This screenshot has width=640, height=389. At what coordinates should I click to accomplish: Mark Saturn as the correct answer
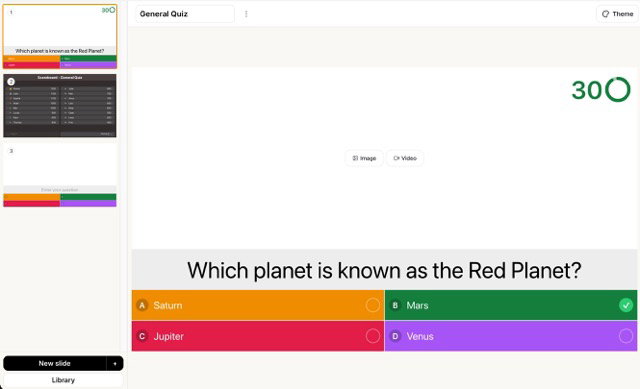click(x=372, y=305)
